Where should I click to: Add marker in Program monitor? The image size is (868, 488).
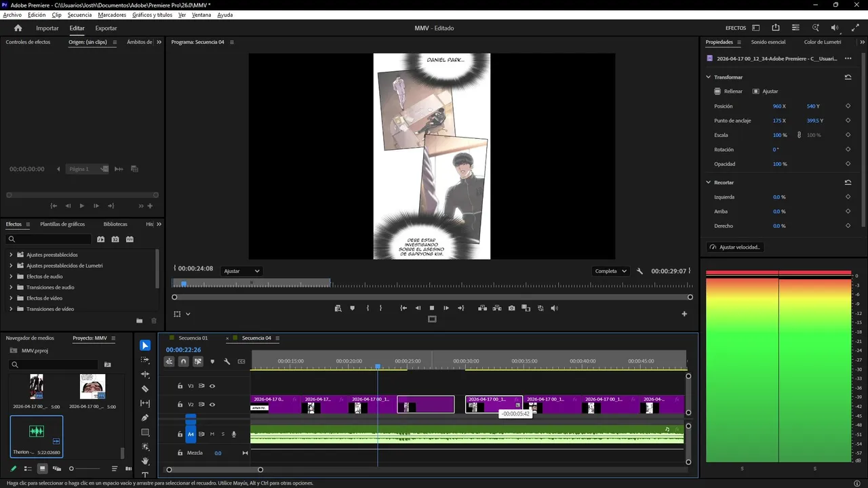coord(352,308)
